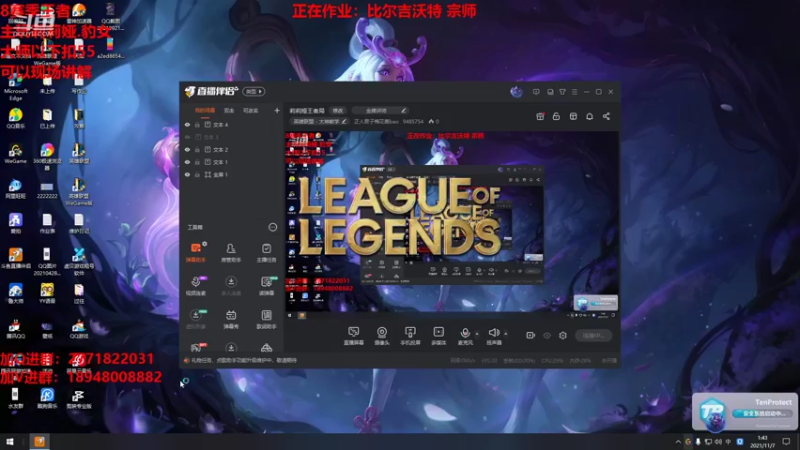Hide the 文本 4 layer
The image size is (800, 450).
tap(187, 124)
